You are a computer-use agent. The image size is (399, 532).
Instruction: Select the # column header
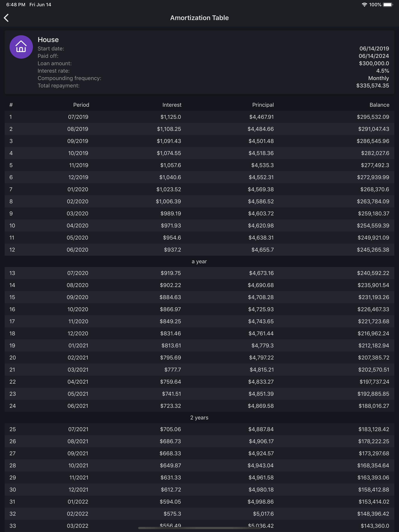click(11, 105)
